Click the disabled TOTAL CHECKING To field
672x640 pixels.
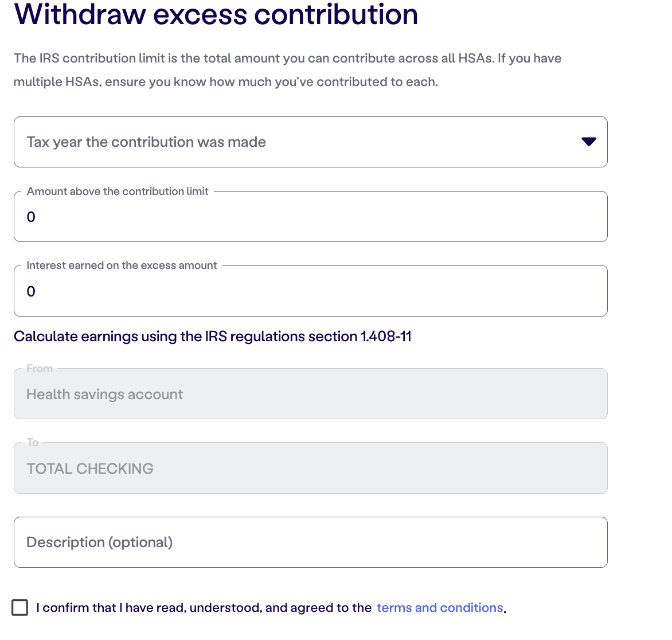pyautogui.click(x=310, y=468)
